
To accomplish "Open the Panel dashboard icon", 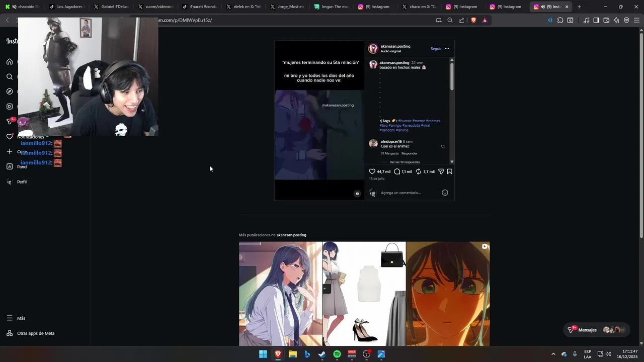I will point(10,166).
